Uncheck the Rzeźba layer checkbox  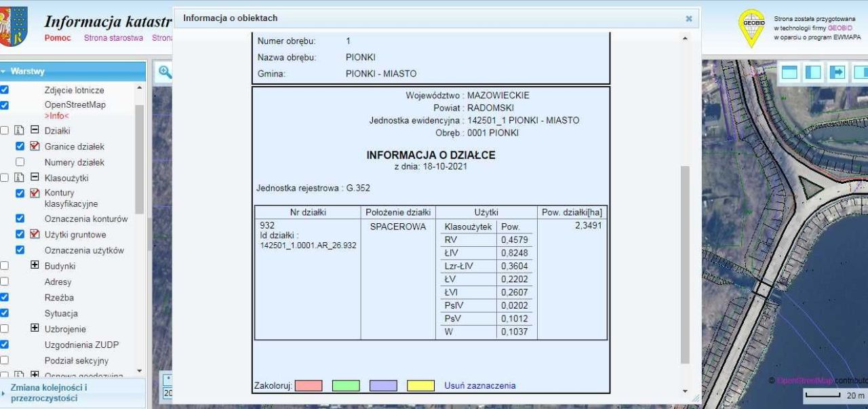pos(4,297)
